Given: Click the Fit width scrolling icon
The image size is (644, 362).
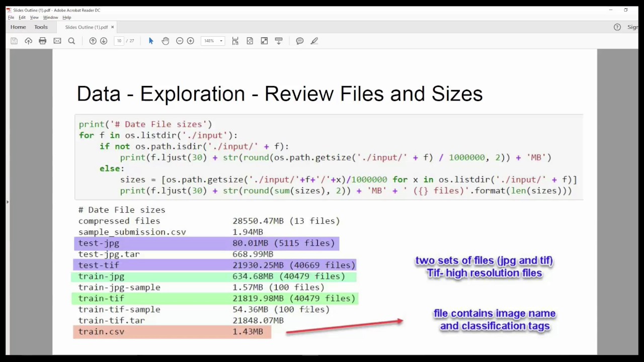Looking at the screenshot, I should point(235,41).
